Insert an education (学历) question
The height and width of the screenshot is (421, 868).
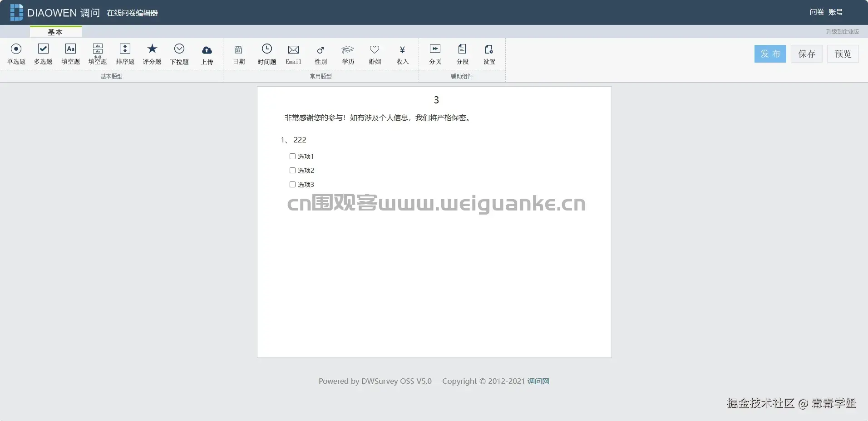348,54
